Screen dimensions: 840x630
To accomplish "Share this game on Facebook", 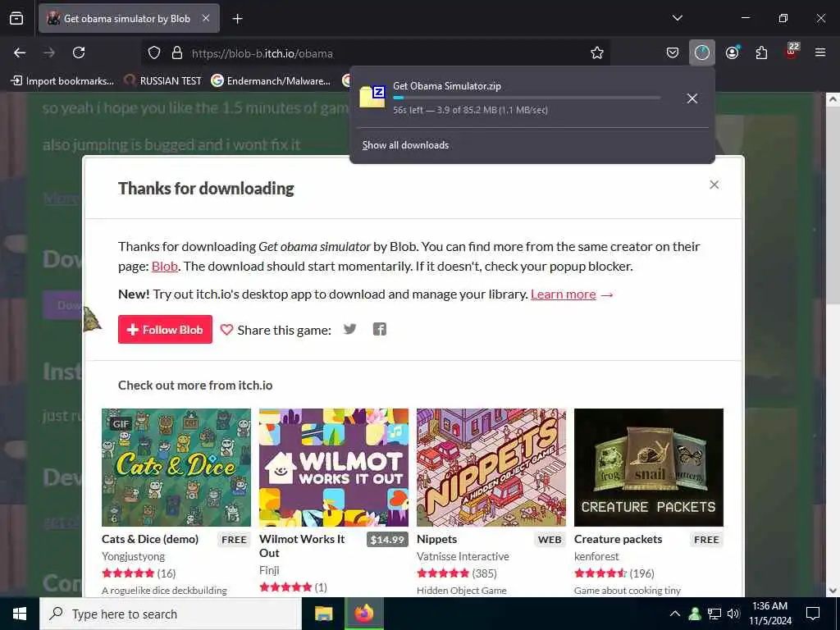I will [x=379, y=329].
